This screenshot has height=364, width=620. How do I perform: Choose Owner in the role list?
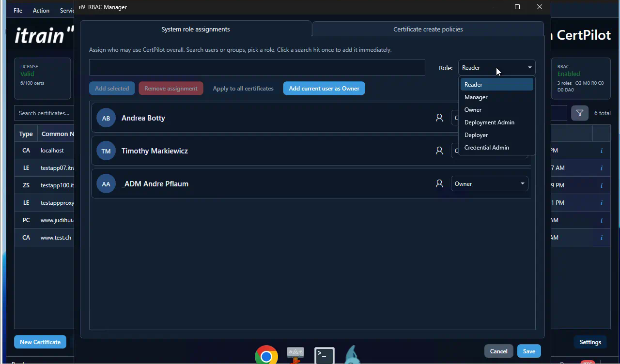496,109
